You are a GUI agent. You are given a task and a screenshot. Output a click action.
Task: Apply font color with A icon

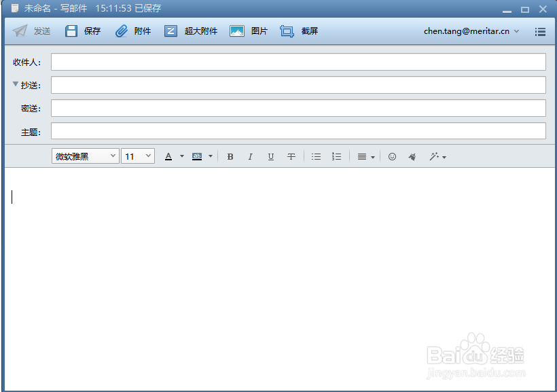click(x=168, y=156)
